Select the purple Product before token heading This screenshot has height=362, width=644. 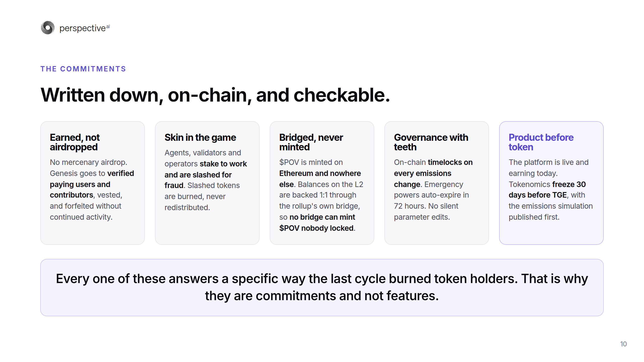pyautogui.click(x=541, y=142)
